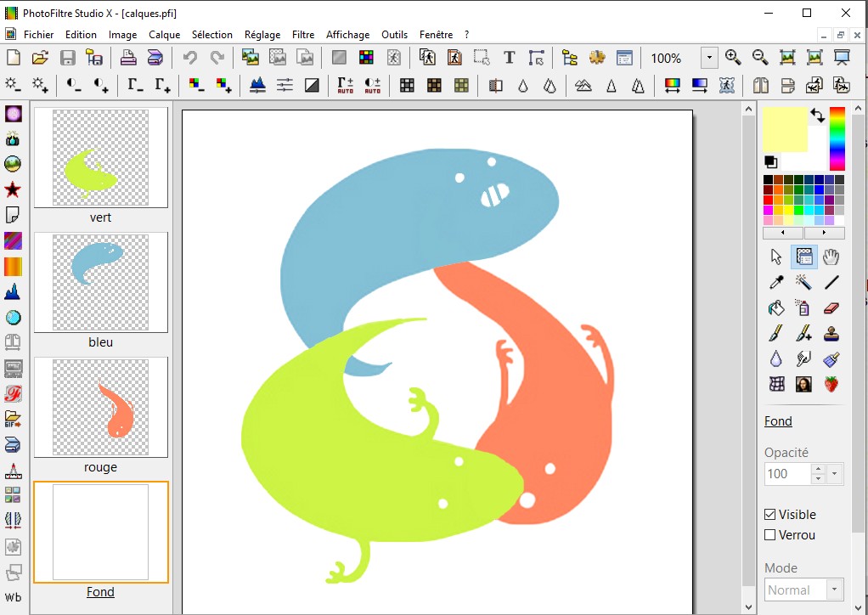Click the GIF animation folder icon

click(x=13, y=419)
